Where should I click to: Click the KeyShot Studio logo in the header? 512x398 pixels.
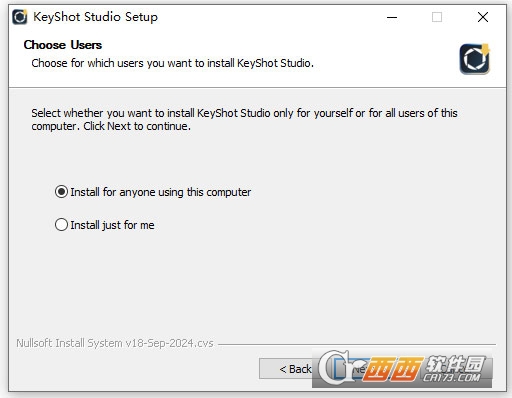[475, 59]
